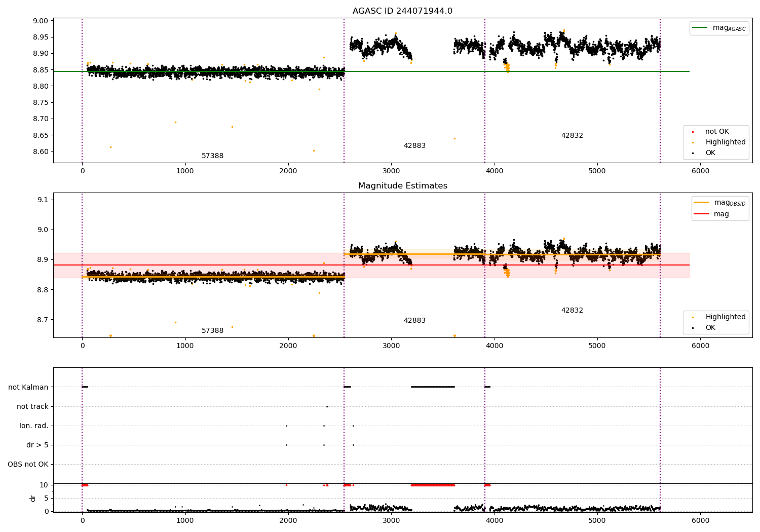
Task: Click the green line sample in the top legend
Action: [700, 28]
